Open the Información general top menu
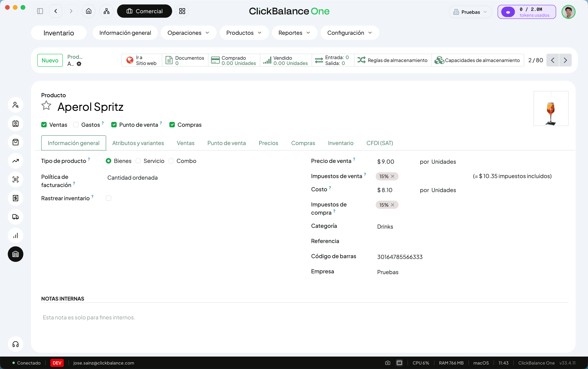Viewport: 588px width, 369px height. (x=125, y=33)
